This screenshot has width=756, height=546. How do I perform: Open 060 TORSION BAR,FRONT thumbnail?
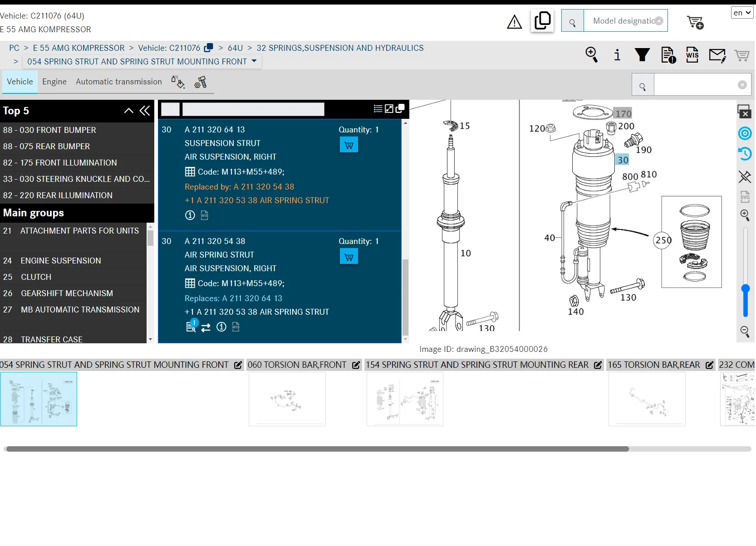point(287,399)
